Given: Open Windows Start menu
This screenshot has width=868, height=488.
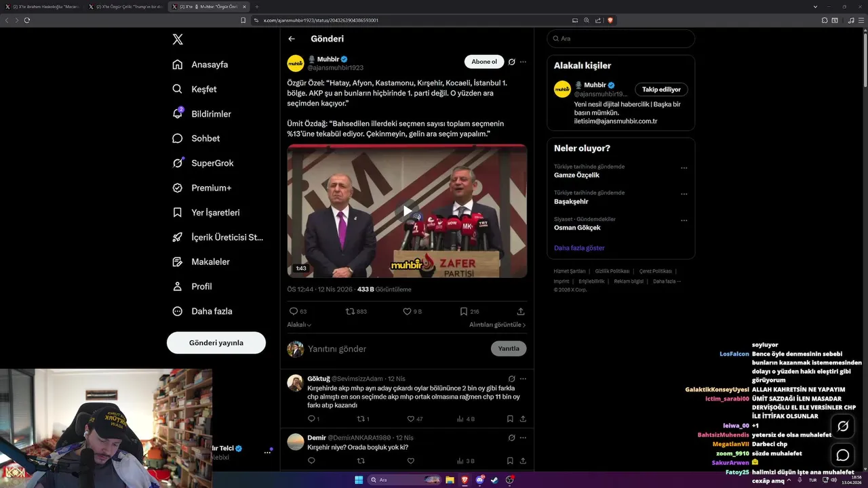Looking at the screenshot, I should click(359, 480).
